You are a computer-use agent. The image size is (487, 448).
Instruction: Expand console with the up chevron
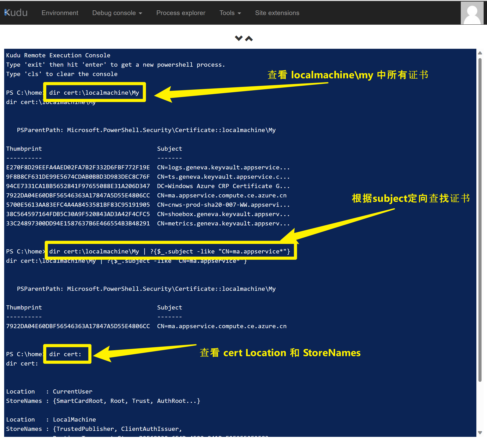pyautogui.click(x=249, y=38)
